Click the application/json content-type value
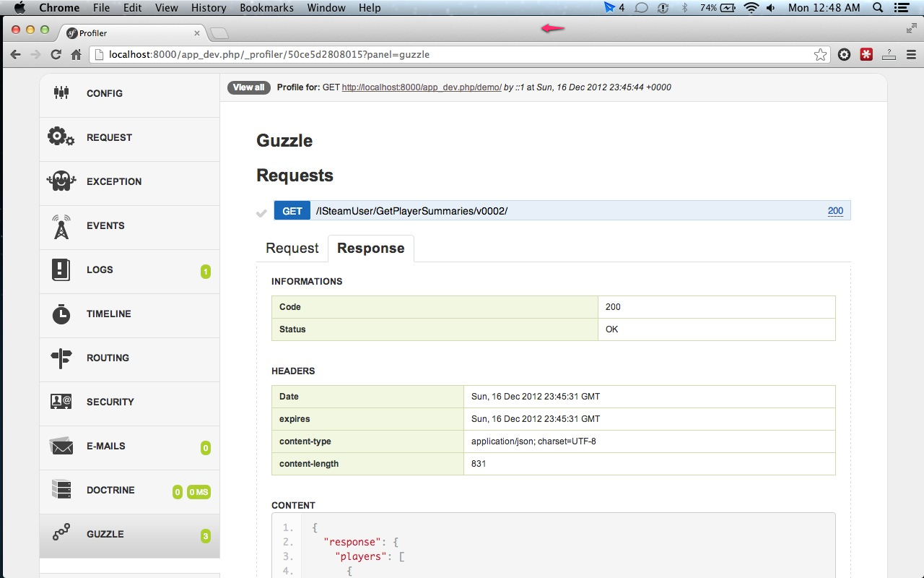Image resolution: width=924 pixels, height=578 pixels. click(x=533, y=441)
